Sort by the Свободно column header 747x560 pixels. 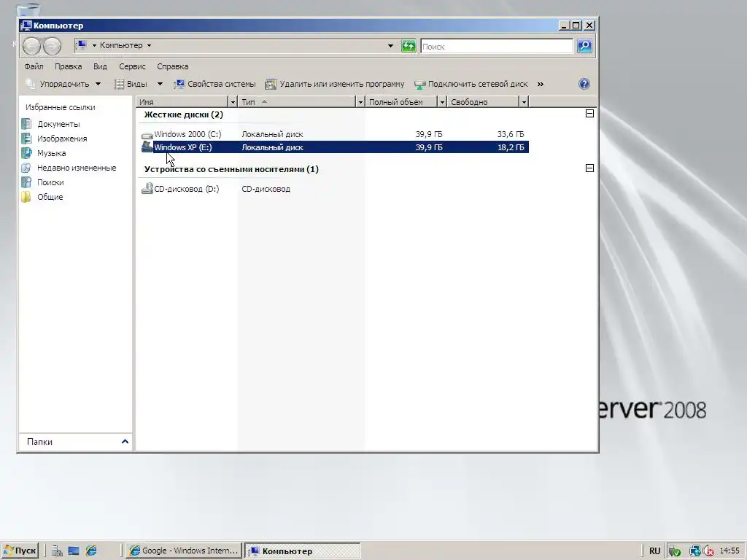pos(483,102)
